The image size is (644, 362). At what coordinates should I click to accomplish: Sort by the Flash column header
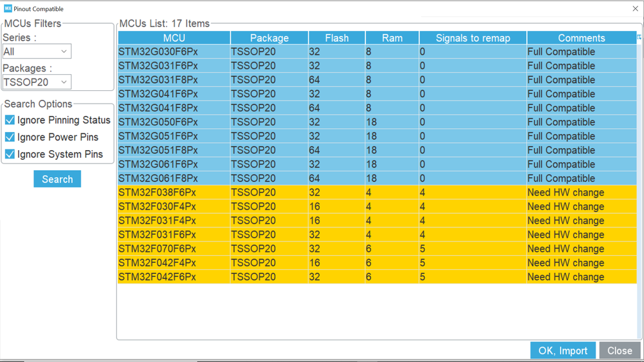[337, 38]
